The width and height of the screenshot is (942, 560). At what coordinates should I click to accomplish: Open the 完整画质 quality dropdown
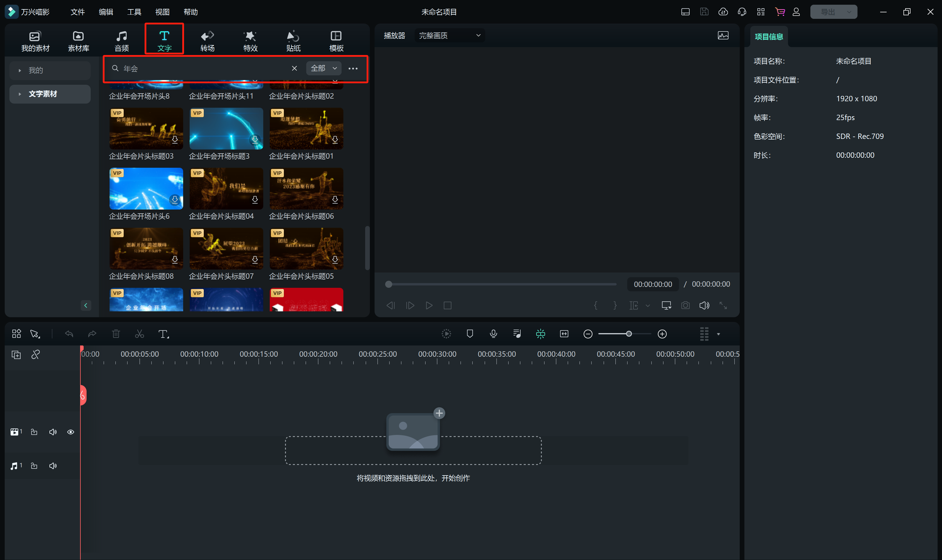coord(449,36)
